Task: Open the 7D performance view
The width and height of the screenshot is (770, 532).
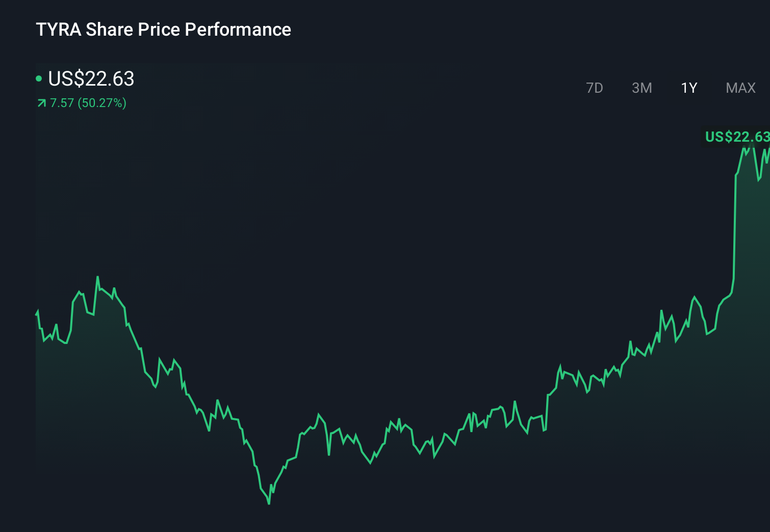Action: [x=595, y=88]
